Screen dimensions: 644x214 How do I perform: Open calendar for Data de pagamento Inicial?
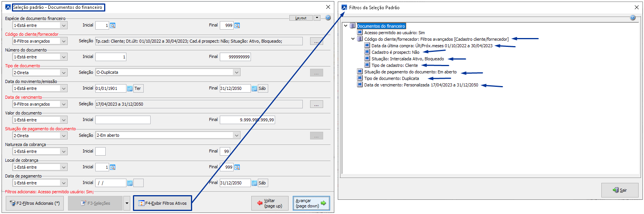coord(130,183)
